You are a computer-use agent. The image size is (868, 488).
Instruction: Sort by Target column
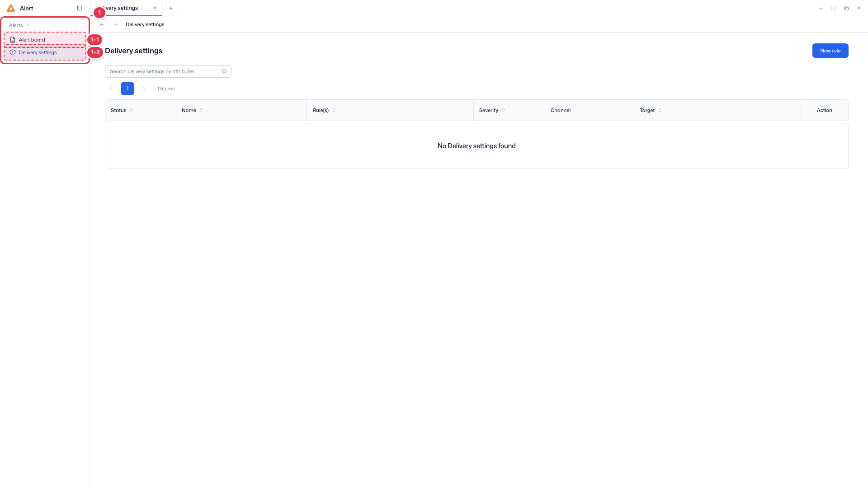(x=660, y=110)
